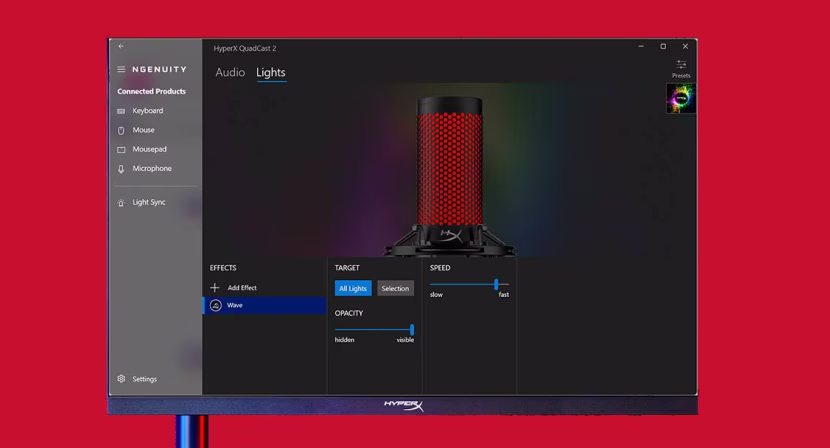Image resolution: width=830 pixels, height=448 pixels.
Task: Click the Light Sync icon
Action: tap(121, 203)
